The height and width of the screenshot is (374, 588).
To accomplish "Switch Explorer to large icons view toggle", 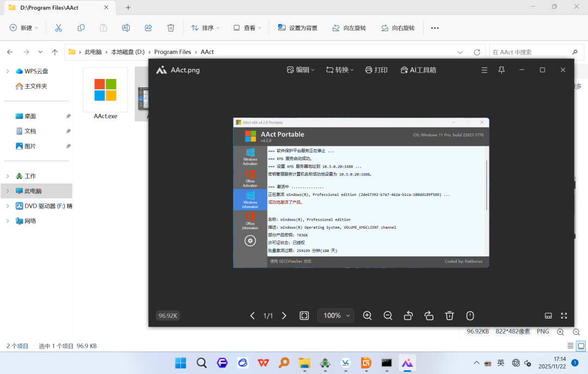I will 581,346.
